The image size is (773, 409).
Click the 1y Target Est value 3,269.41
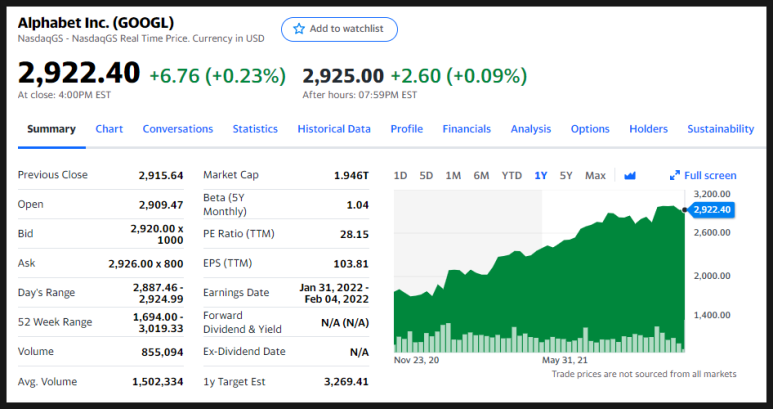[x=346, y=382]
